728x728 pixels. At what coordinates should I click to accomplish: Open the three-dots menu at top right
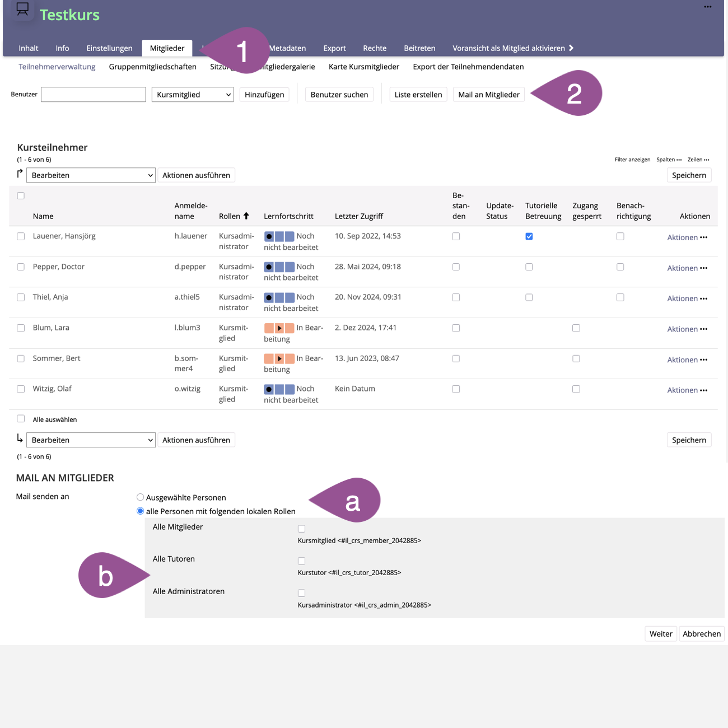click(708, 7)
